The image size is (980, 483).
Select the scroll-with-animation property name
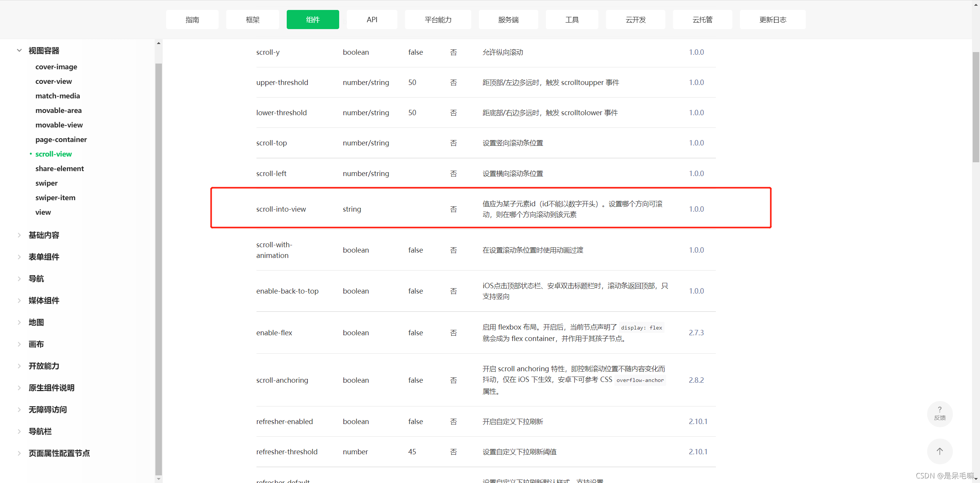(274, 250)
